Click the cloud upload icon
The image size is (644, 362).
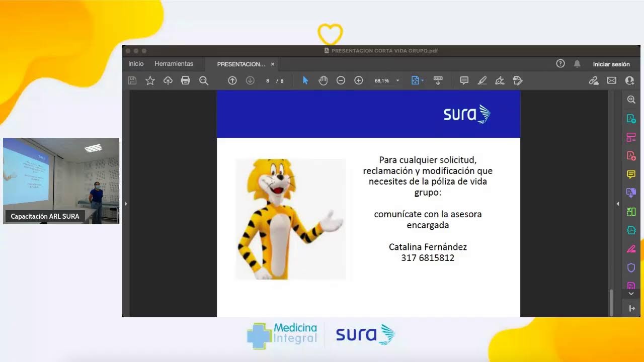click(x=168, y=80)
